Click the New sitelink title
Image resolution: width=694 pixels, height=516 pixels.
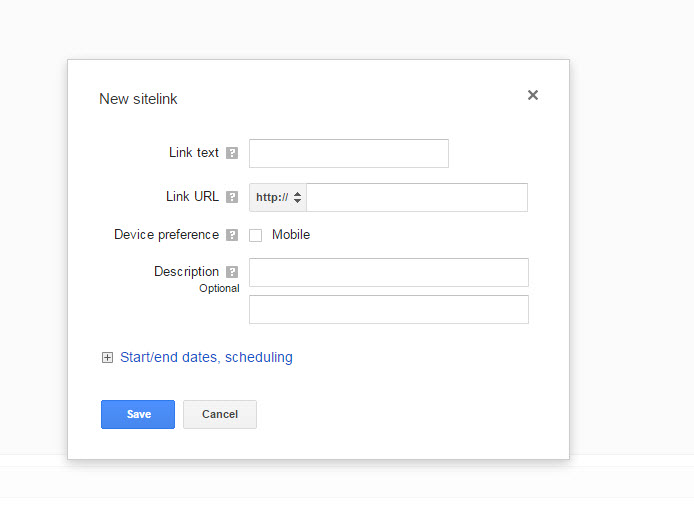click(x=138, y=99)
